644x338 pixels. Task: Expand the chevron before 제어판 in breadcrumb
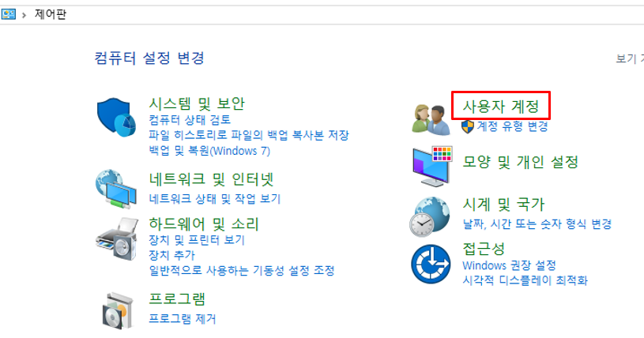pyautogui.click(x=24, y=15)
